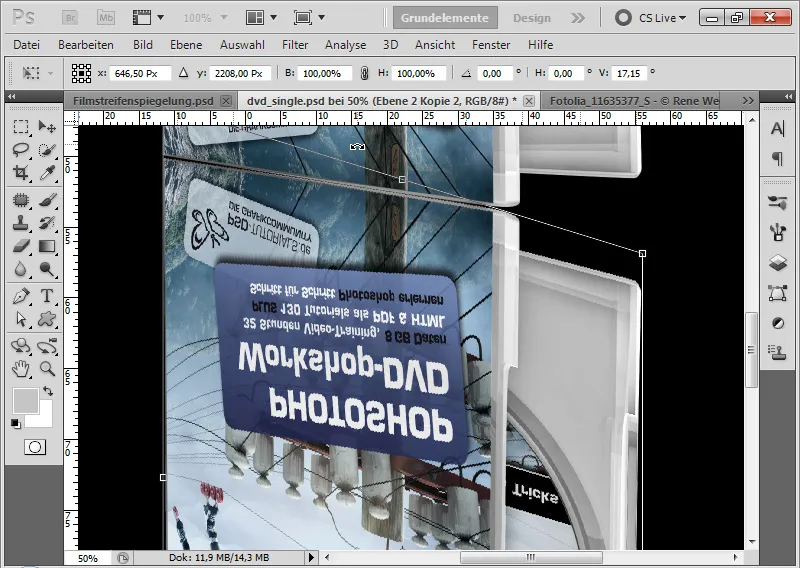This screenshot has height=568, width=800.
Task: Open the Ansicht menu
Action: click(435, 45)
